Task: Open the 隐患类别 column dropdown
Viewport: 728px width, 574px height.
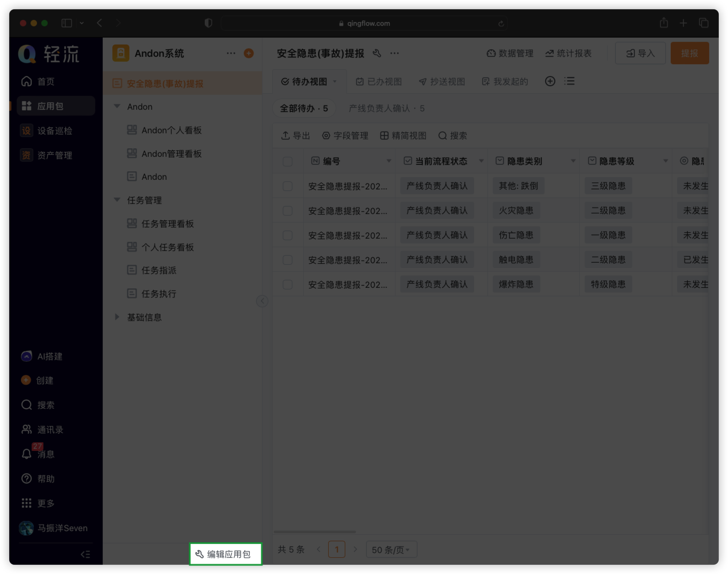Action: click(x=573, y=161)
